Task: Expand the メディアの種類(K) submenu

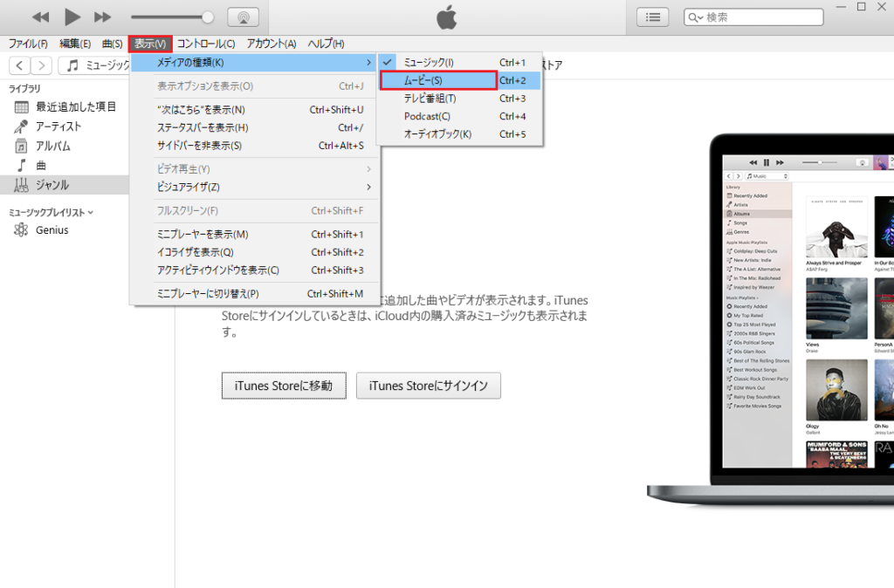Action: (x=255, y=63)
